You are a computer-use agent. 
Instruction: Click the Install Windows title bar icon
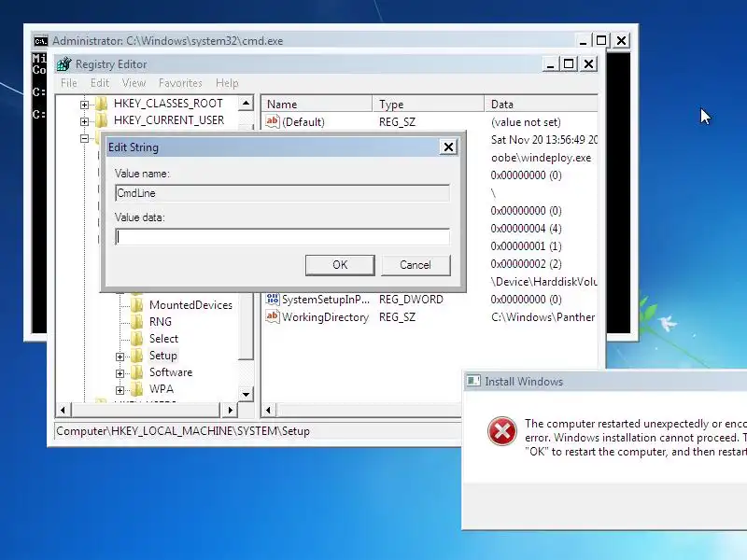pyautogui.click(x=473, y=381)
